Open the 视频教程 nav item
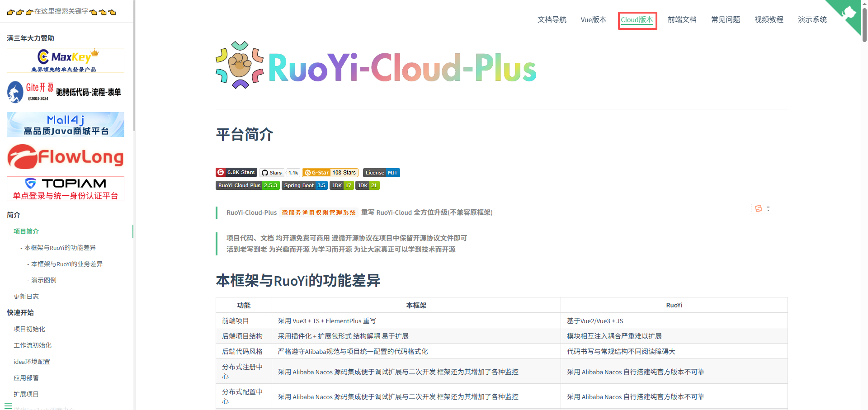Image resolution: width=868 pixels, height=410 pixels. (769, 19)
